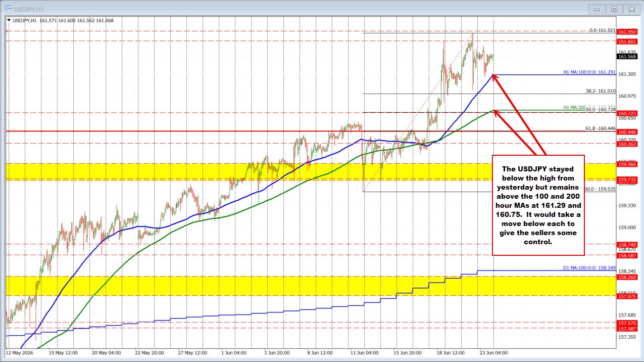Click the 18 Jun 12:00 time label

(x=451, y=352)
